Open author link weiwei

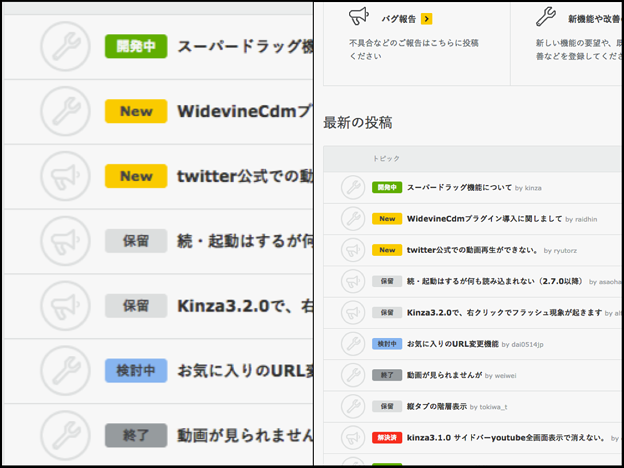pyautogui.click(x=505, y=375)
